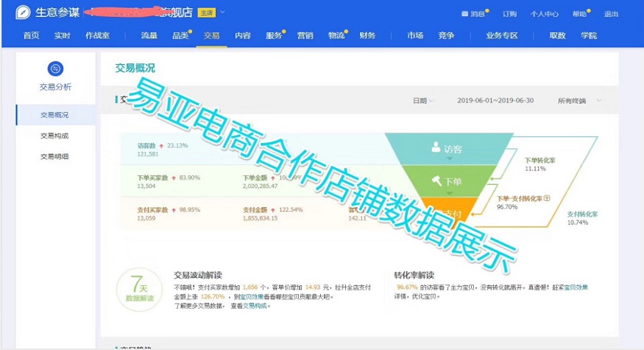Click the 交易分析 circular sidebar icon

coord(55,69)
